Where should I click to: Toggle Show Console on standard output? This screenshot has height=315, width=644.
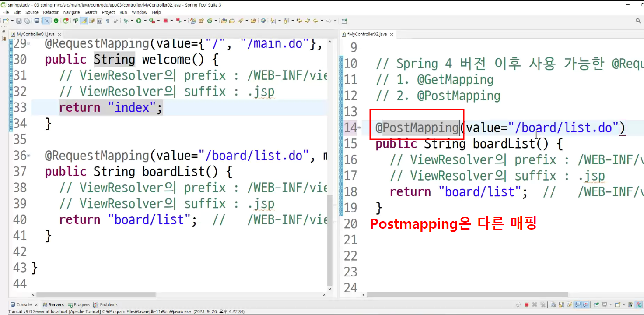(x=578, y=304)
